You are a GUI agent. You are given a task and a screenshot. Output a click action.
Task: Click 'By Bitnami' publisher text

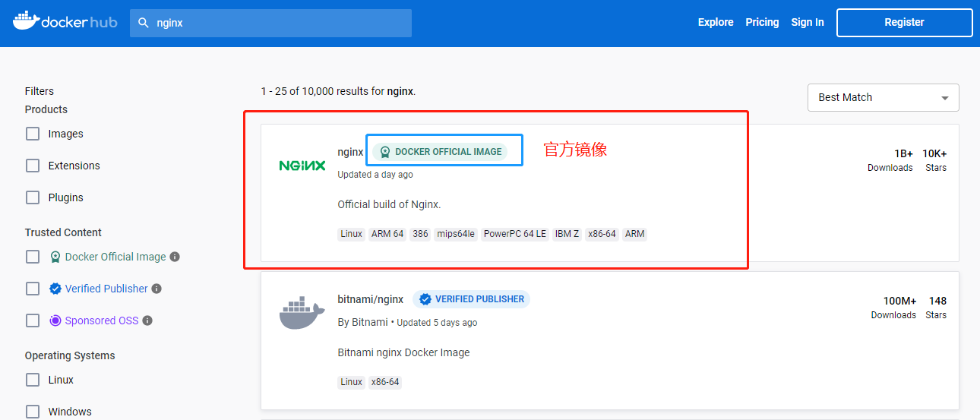pos(363,323)
